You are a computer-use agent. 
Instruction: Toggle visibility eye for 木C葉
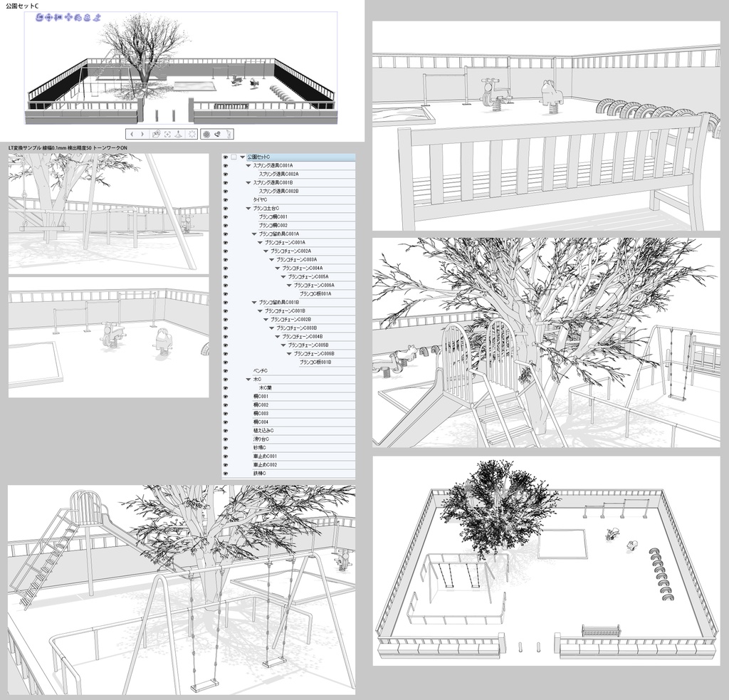[x=226, y=388]
